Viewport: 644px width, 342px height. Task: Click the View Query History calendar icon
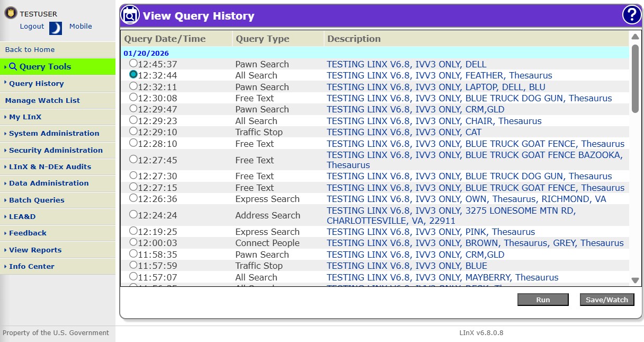(130, 15)
